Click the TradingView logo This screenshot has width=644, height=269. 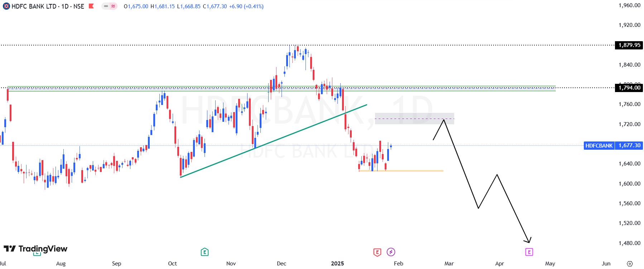35,249
